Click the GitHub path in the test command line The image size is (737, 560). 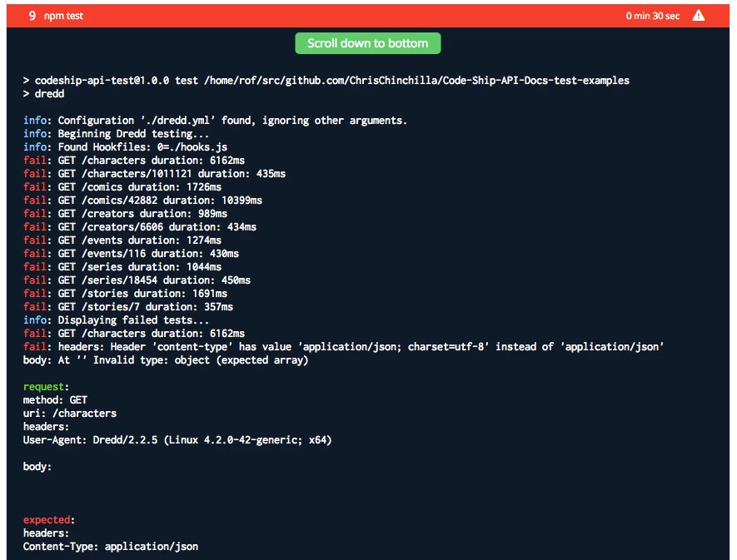point(416,81)
